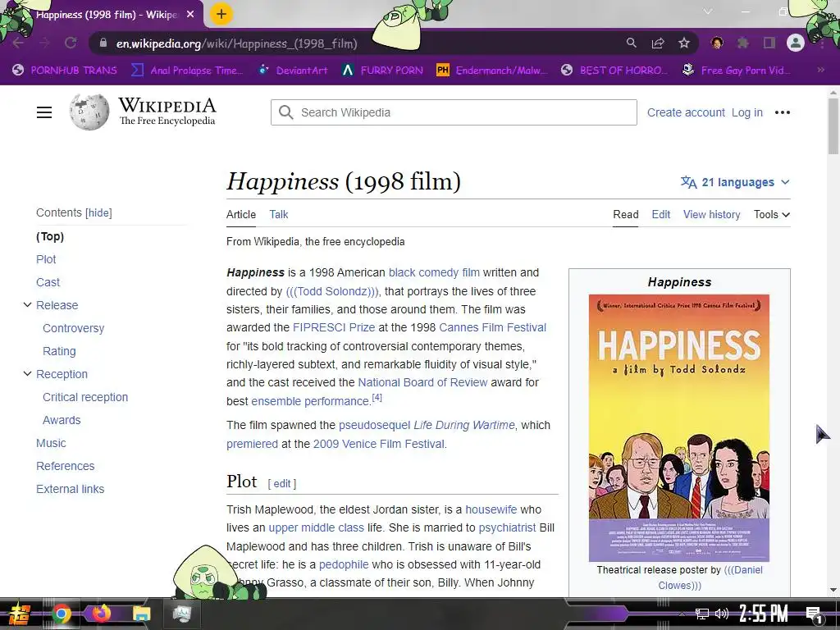Screen dimensions: 840x630
Task: Open the FIPRESCI Prize link
Action: pos(334,328)
